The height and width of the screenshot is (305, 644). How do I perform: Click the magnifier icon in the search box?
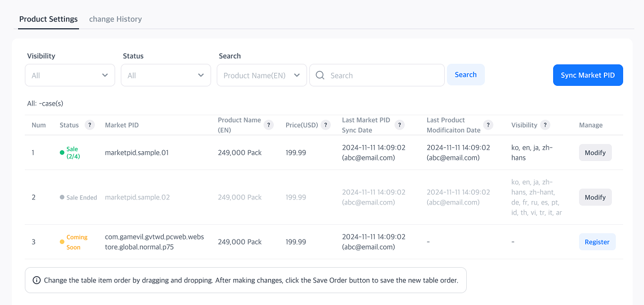coord(320,75)
